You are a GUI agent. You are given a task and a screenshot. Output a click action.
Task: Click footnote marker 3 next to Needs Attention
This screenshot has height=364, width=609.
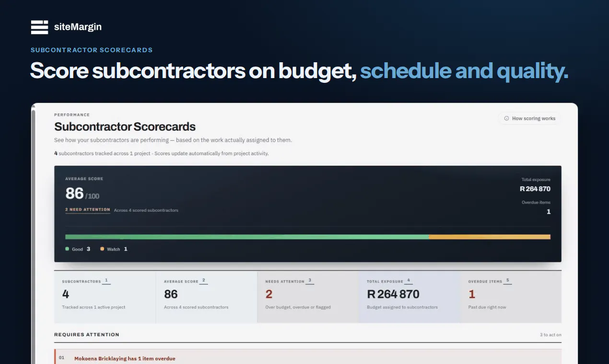coord(310,281)
